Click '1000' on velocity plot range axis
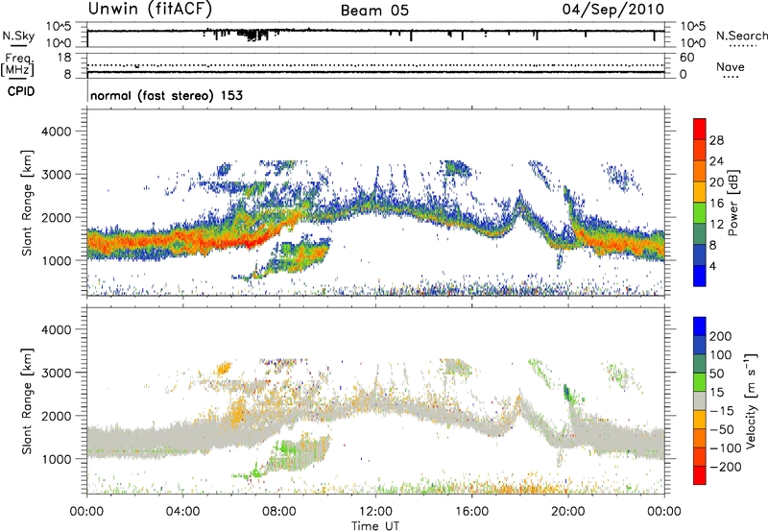Viewport: 768px width, 532px height. [x=56, y=459]
